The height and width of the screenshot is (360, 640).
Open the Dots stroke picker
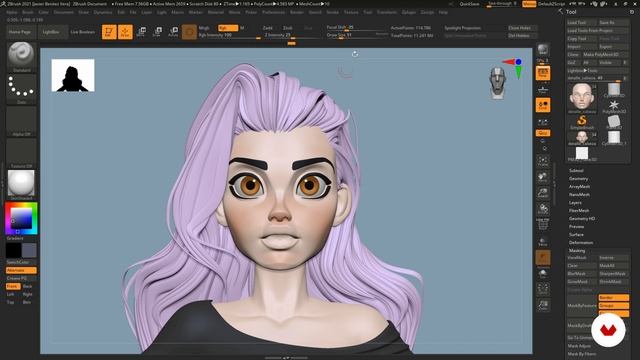[x=21, y=89]
